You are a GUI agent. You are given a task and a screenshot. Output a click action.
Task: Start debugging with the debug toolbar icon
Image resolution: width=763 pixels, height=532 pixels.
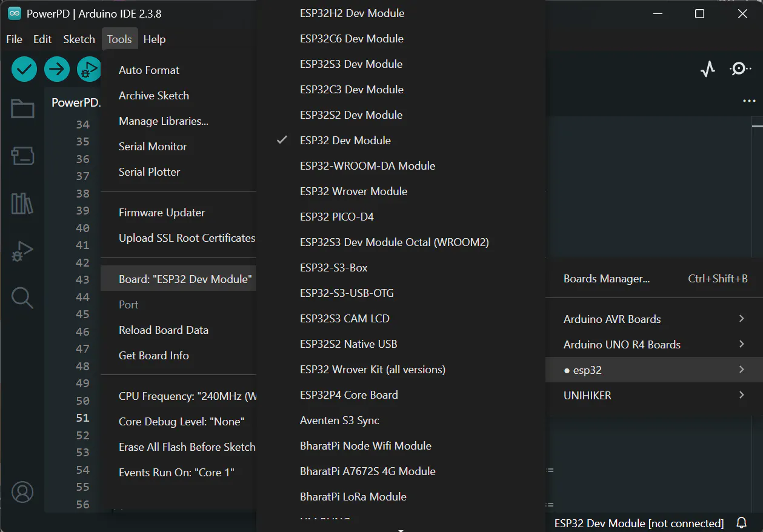click(x=89, y=69)
